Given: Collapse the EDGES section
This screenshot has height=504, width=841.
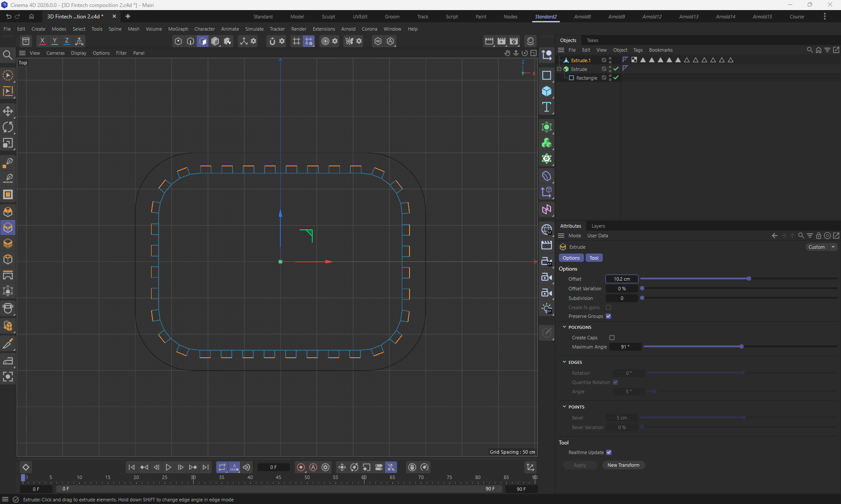Looking at the screenshot, I should click(564, 362).
